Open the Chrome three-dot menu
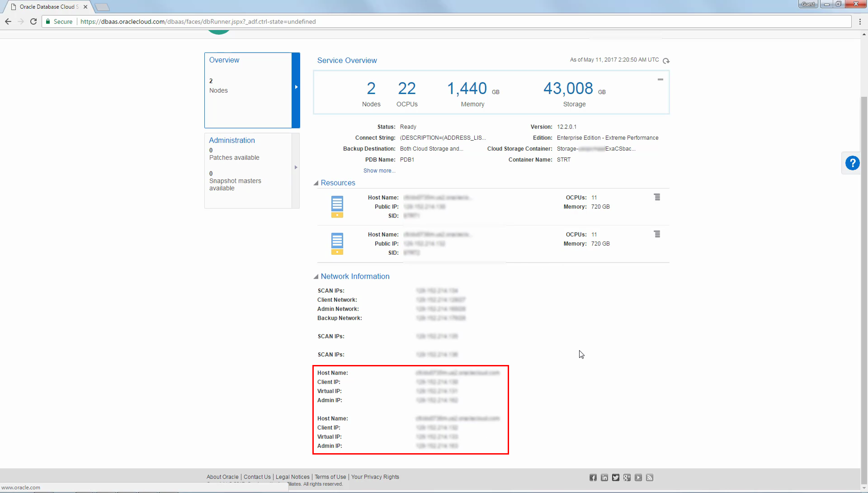868x493 pixels. (860, 21)
